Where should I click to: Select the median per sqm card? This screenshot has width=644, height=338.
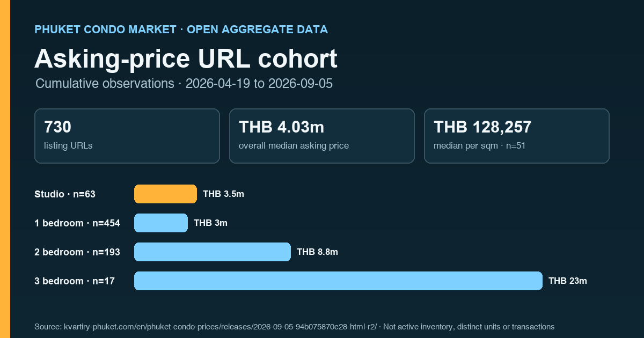pyautogui.click(x=517, y=136)
